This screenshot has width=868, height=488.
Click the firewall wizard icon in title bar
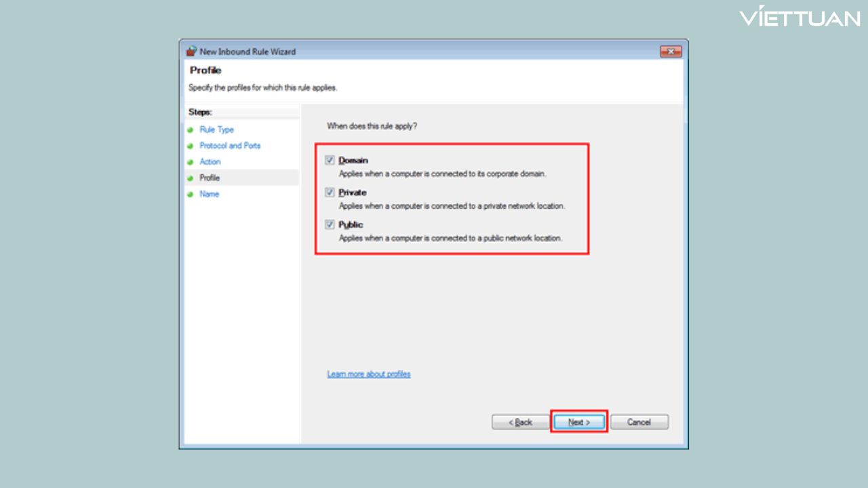click(192, 52)
